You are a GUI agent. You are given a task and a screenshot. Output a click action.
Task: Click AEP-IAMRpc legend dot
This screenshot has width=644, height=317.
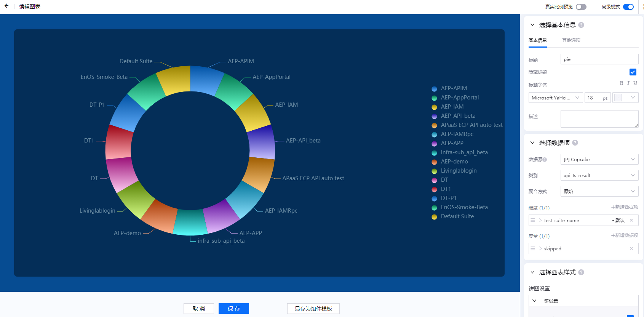[x=434, y=134]
